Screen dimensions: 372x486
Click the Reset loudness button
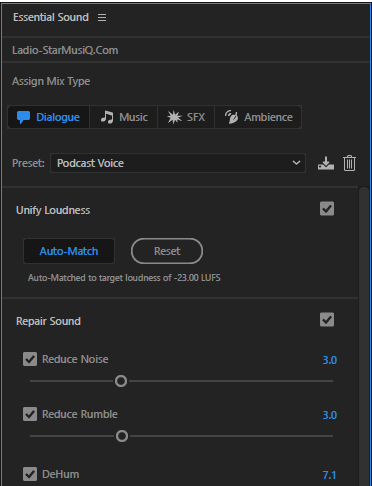pyautogui.click(x=167, y=251)
